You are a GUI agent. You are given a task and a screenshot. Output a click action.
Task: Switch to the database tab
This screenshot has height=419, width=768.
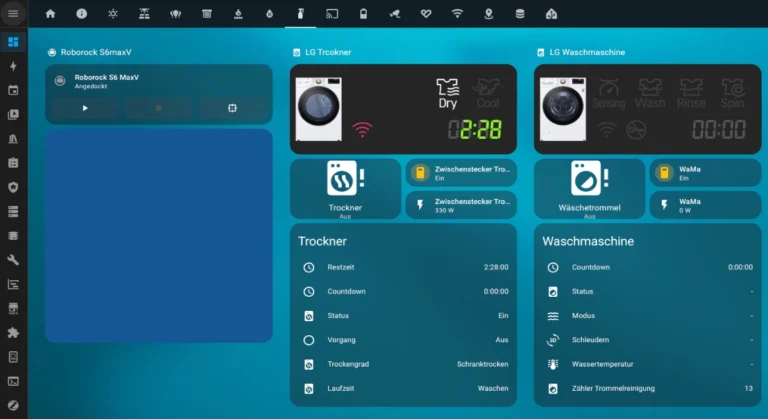tap(520, 14)
